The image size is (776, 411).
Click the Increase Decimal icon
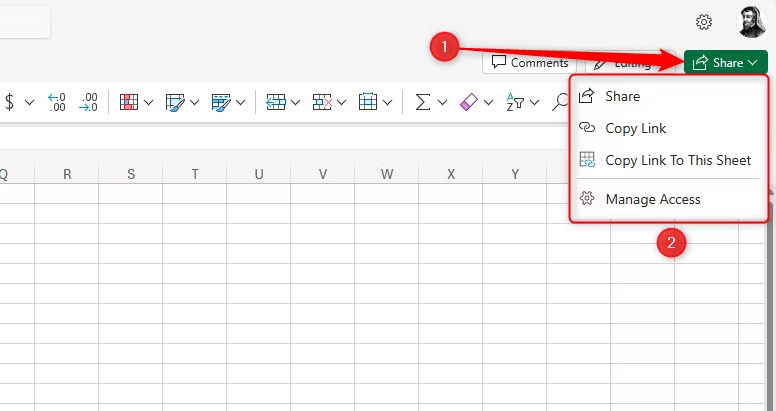pyautogui.click(x=56, y=103)
